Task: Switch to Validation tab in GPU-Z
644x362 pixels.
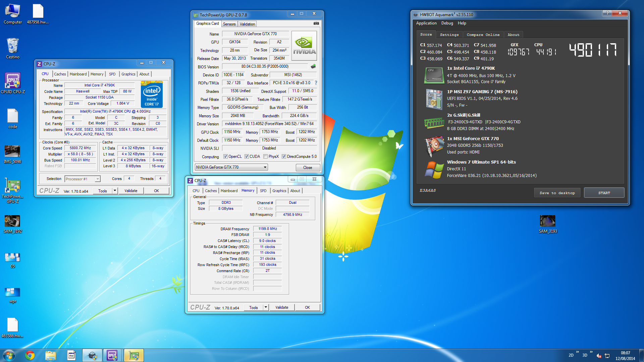Action: click(248, 24)
